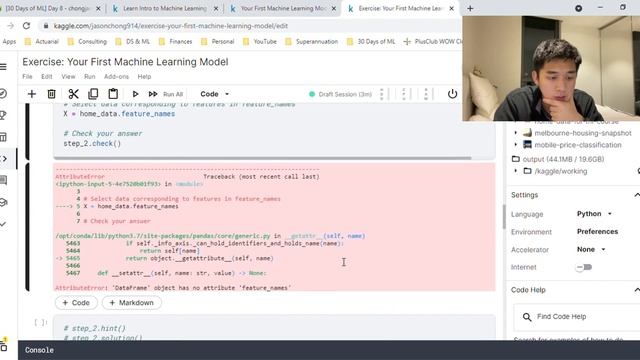640x360 pixels.
Task: Click the Apps bookmarks shortcut
Action: [x=9, y=42]
